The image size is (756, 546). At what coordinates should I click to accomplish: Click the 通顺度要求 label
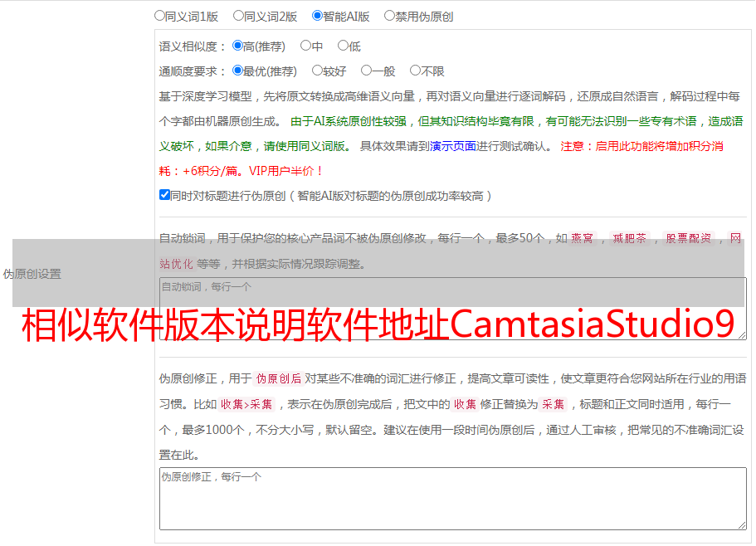pyautogui.click(x=192, y=71)
